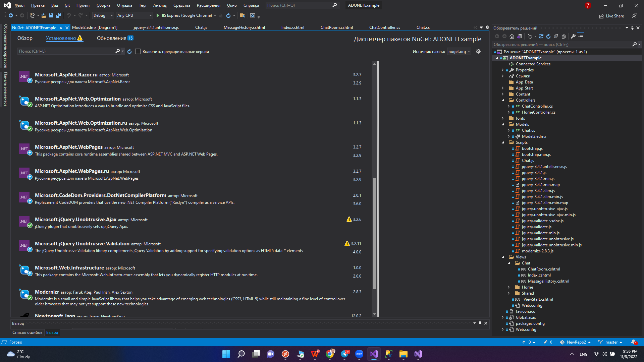Viewport: 644px width, 362px height.
Task: Click the Save All icon
Action: click(x=59, y=15)
